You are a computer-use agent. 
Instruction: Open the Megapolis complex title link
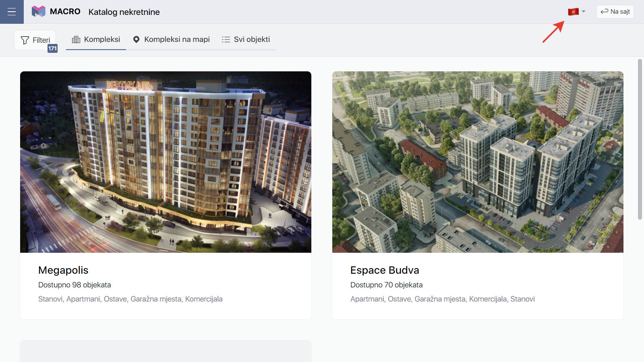point(63,270)
